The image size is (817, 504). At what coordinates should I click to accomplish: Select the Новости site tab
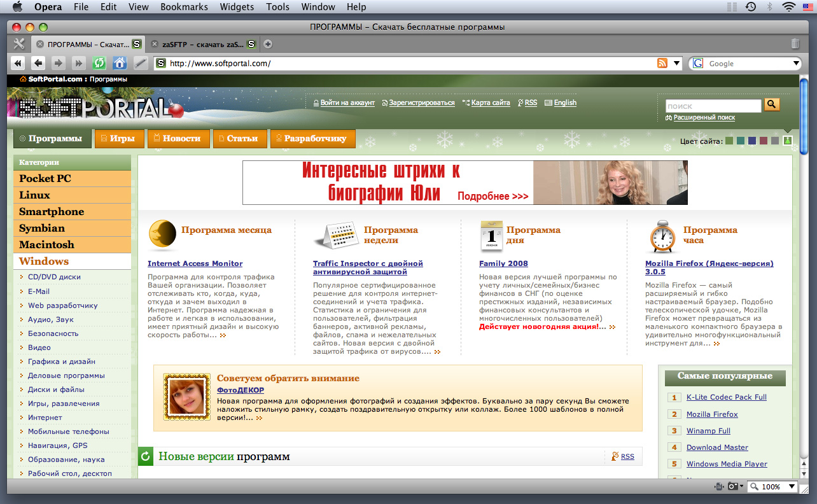coord(178,138)
